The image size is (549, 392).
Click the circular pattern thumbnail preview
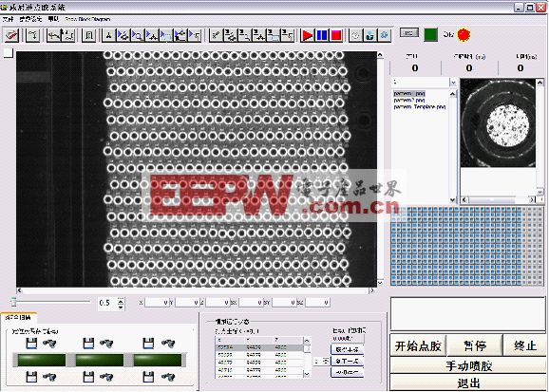tap(498, 122)
